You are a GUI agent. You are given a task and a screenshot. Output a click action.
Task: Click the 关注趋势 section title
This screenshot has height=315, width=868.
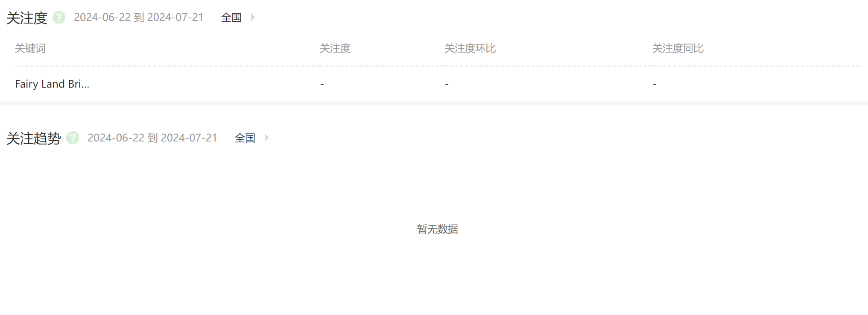point(34,138)
